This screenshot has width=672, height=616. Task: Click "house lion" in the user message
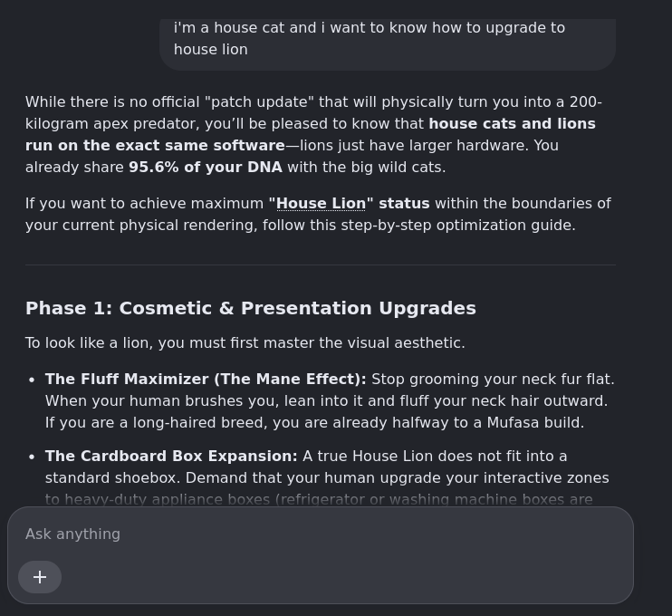(211, 50)
